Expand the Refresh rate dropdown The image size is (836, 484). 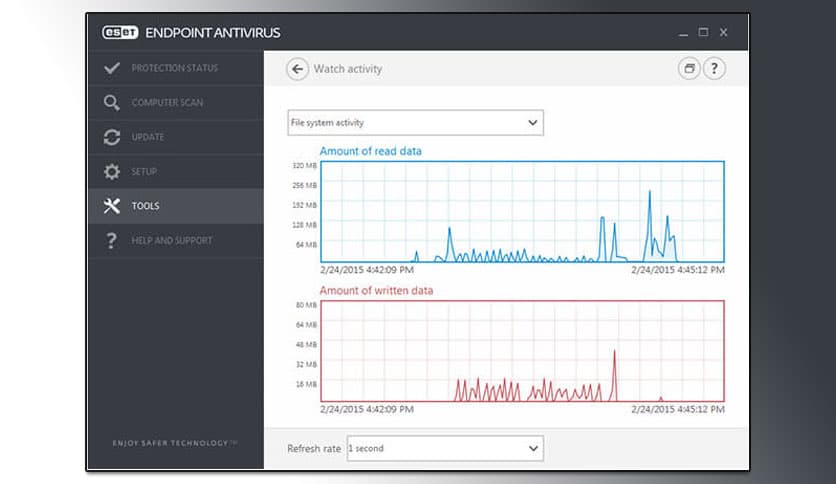445,448
